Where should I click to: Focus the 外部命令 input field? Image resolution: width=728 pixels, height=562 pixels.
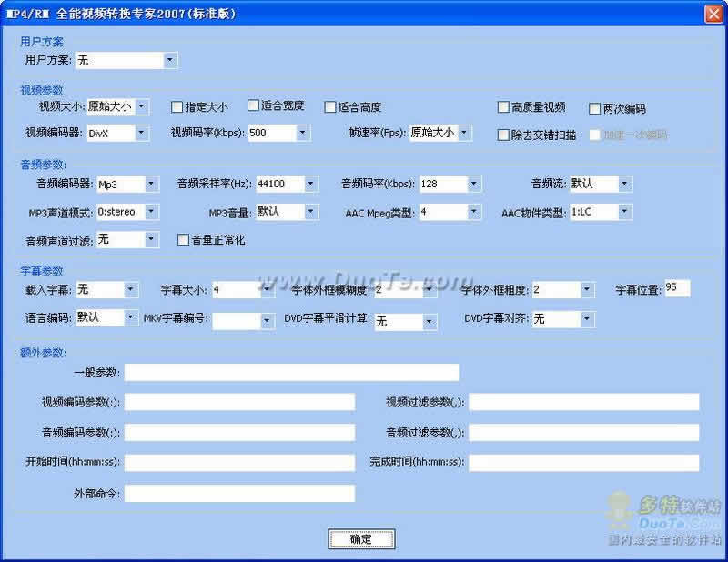[239, 493]
